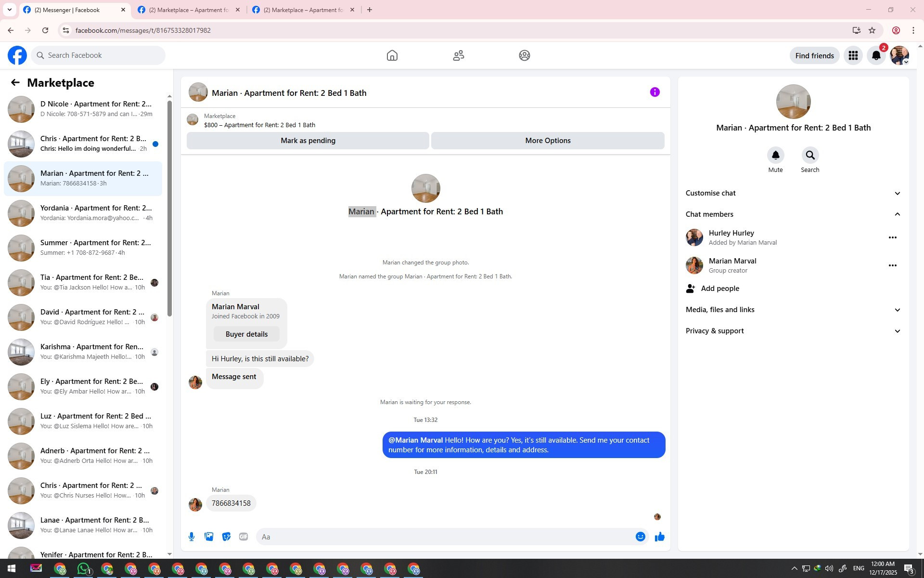Open Yordania apartment conversation

(x=83, y=213)
